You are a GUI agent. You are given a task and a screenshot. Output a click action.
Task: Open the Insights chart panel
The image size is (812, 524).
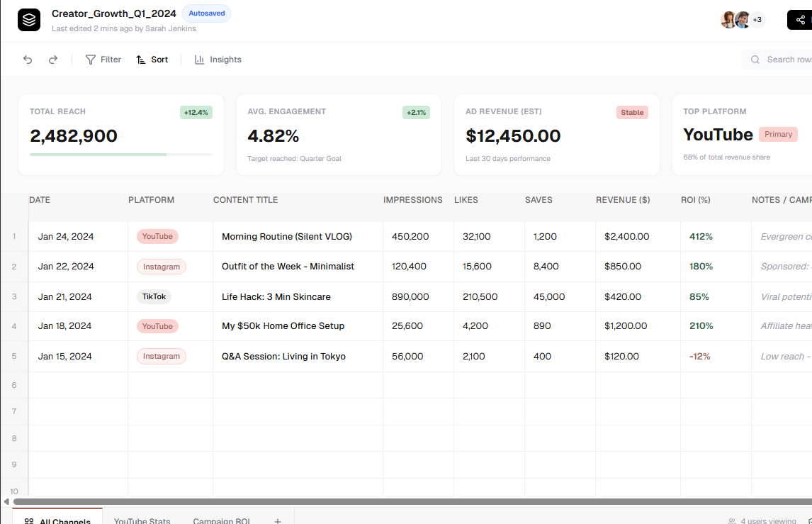point(218,60)
